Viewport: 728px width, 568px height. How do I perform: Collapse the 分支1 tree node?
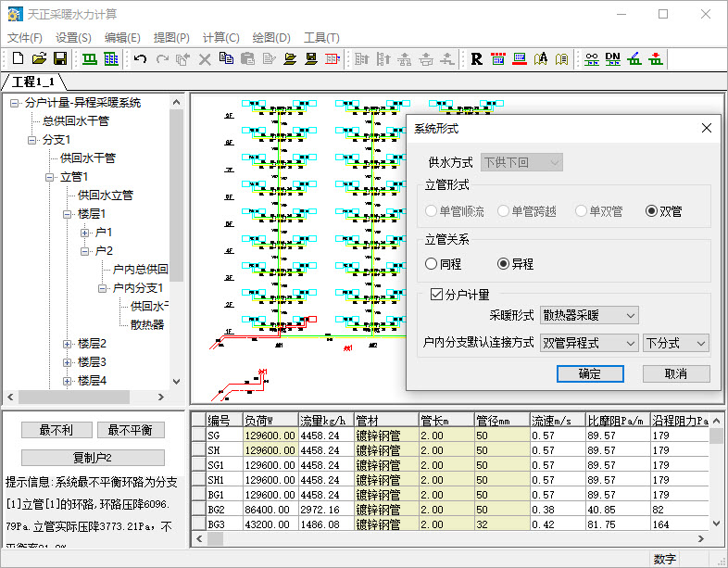(x=32, y=140)
